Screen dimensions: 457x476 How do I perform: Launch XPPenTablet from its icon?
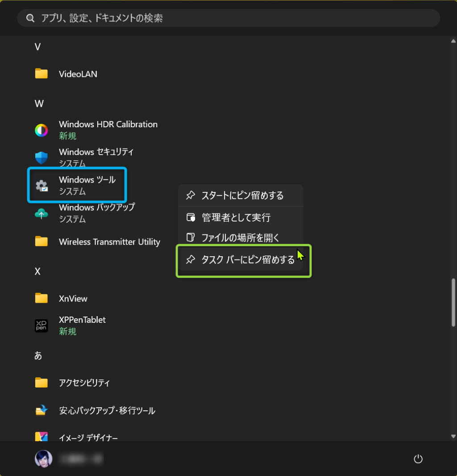(x=42, y=326)
